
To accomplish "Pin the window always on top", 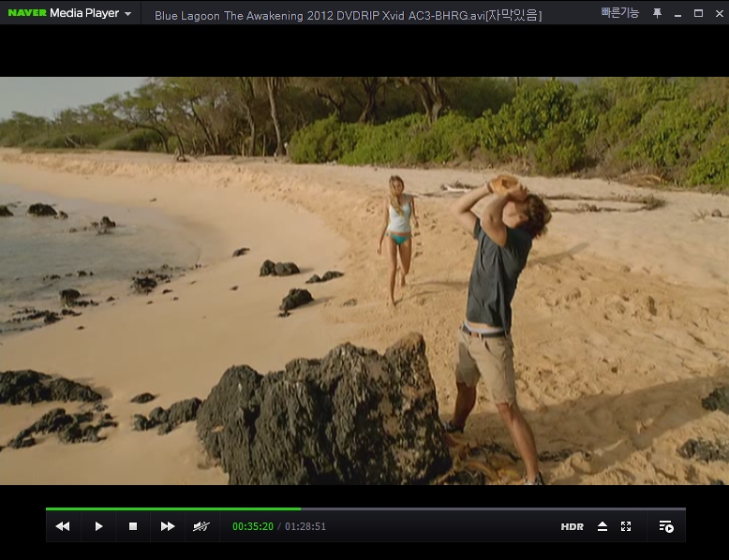I will [x=657, y=13].
